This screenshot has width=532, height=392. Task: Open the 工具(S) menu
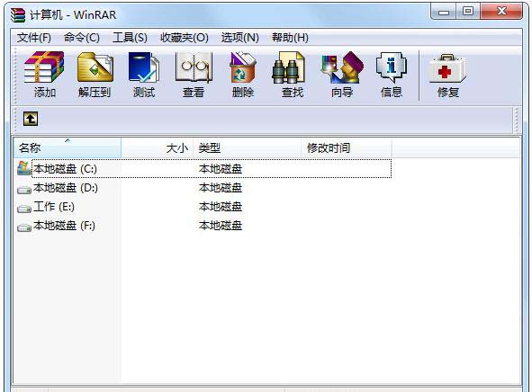[130, 37]
